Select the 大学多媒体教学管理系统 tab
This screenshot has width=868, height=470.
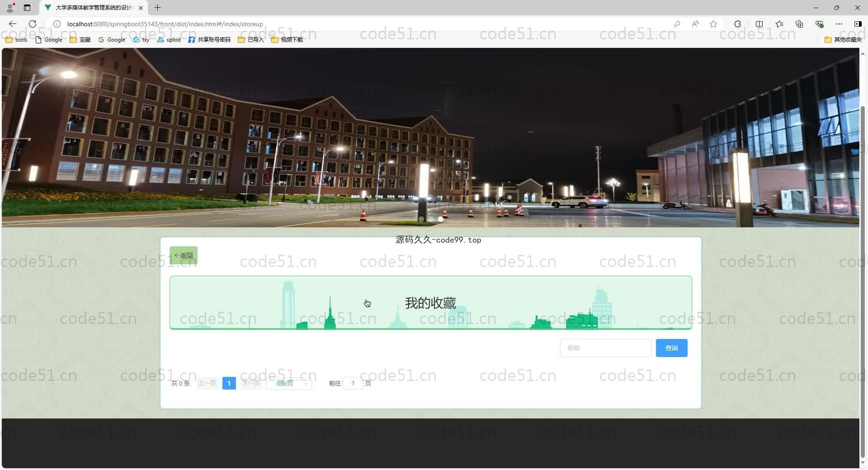tap(93, 8)
